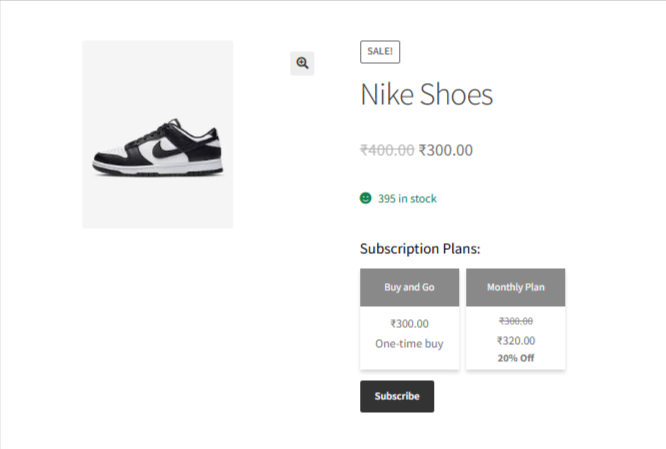Click the magnifier zoom icon on product image

coord(302,63)
